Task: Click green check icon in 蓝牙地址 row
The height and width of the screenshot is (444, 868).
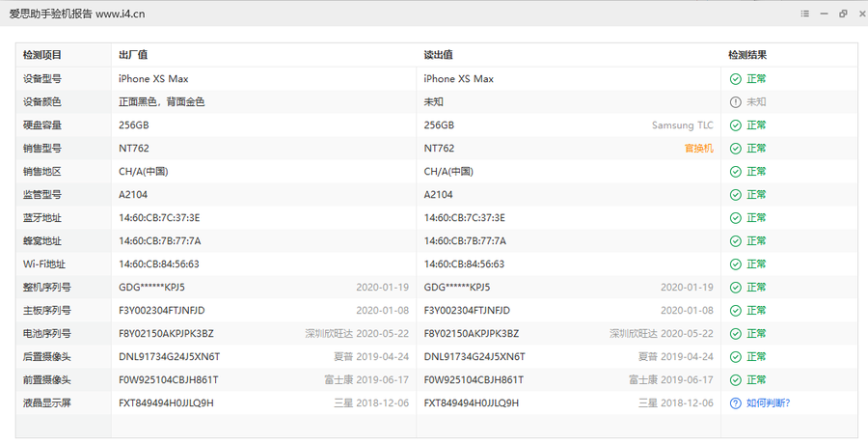Action: 735,218
